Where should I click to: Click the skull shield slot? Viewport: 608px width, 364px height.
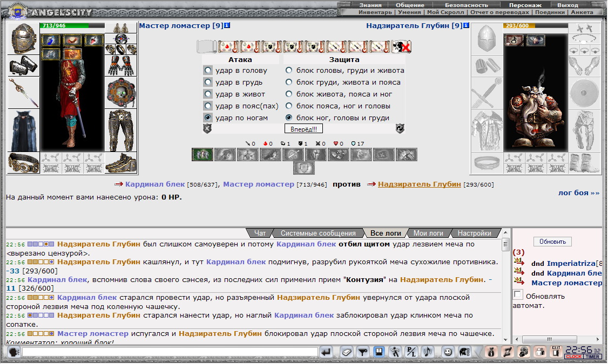(x=121, y=93)
